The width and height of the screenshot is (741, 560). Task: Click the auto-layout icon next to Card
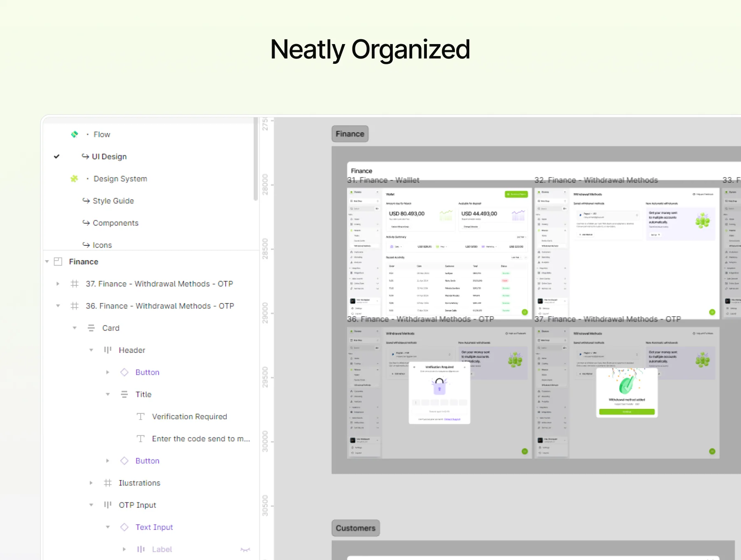91,328
